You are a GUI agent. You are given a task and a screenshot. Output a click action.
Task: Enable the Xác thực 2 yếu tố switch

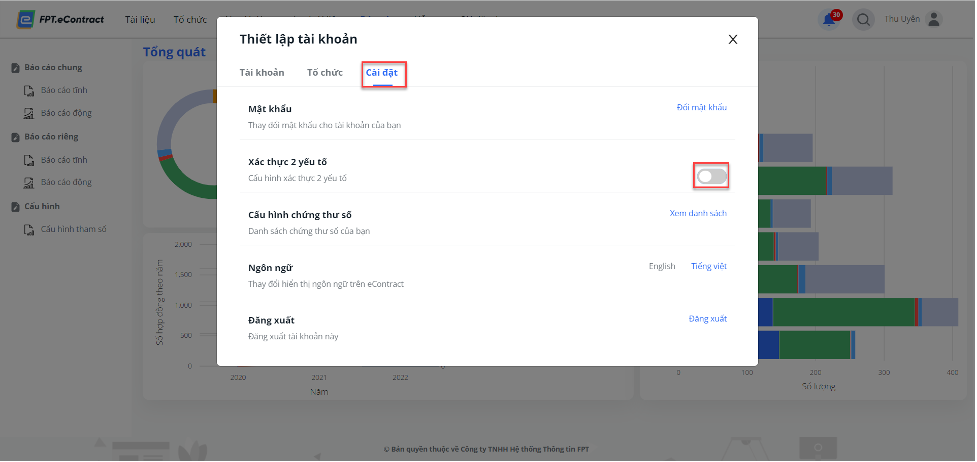pyautogui.click(x=712, y=177)
